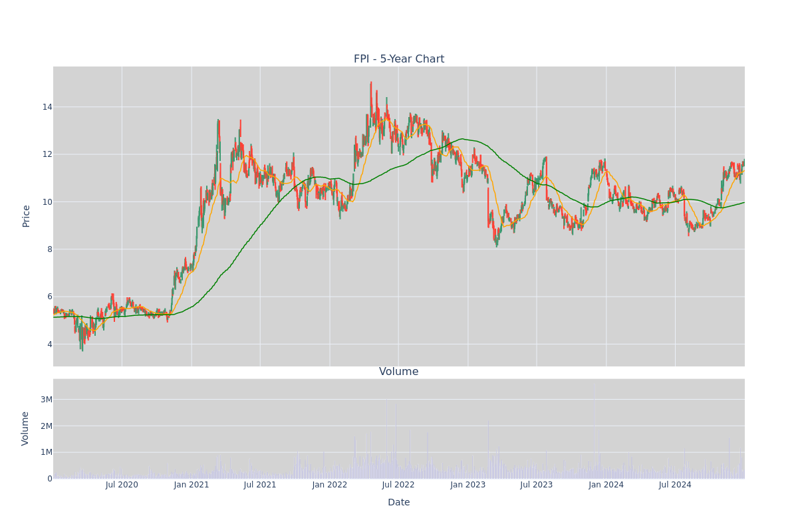Click the 'Jan 2024' date tick

coord(606,485)
